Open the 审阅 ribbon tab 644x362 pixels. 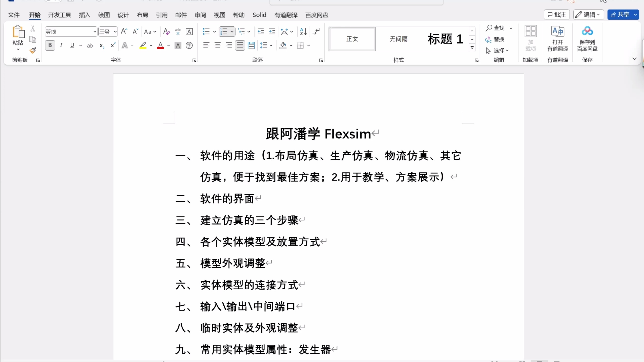tap(200, 15)
